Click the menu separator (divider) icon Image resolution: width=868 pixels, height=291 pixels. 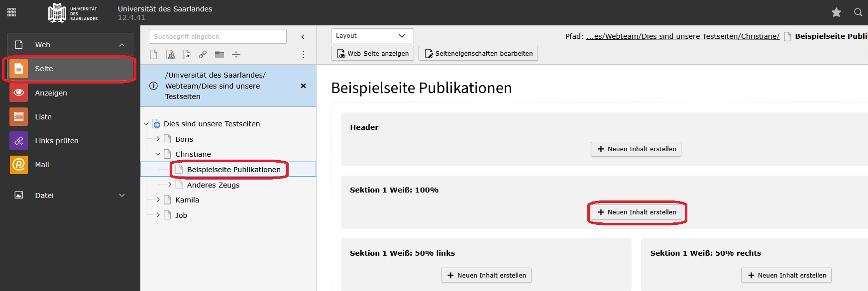coord(236,55)
